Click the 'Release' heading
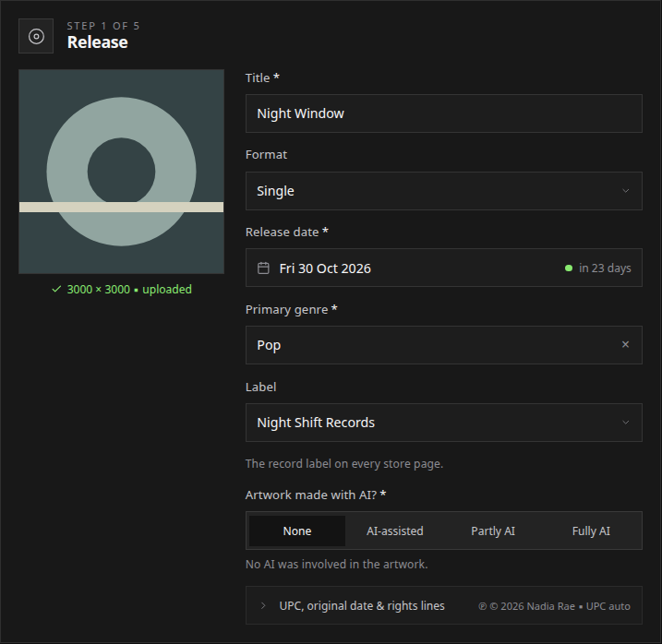 [98, 42]
